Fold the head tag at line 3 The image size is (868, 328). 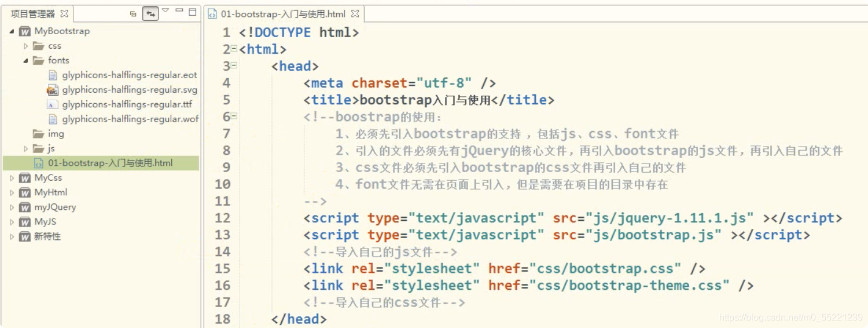(234, 66)
